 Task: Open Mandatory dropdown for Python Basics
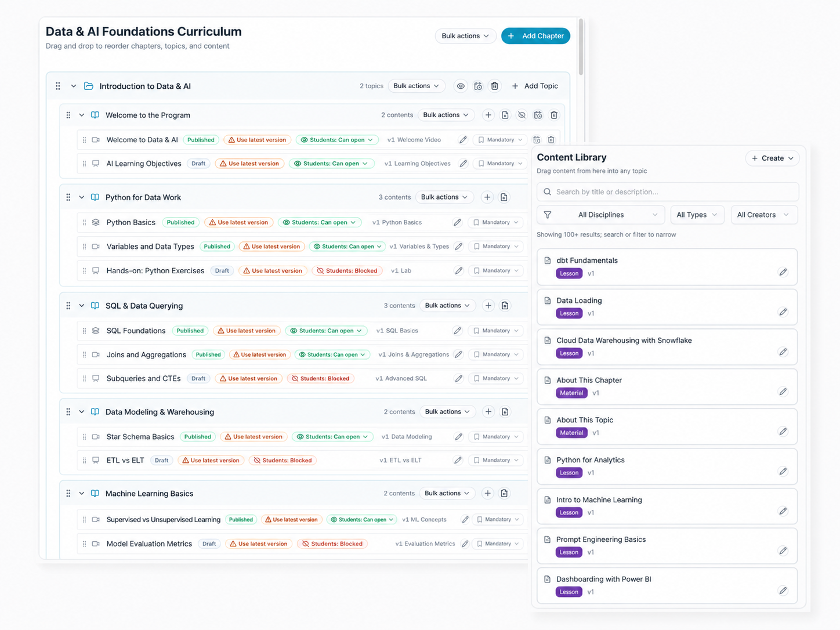coord(497,222)
